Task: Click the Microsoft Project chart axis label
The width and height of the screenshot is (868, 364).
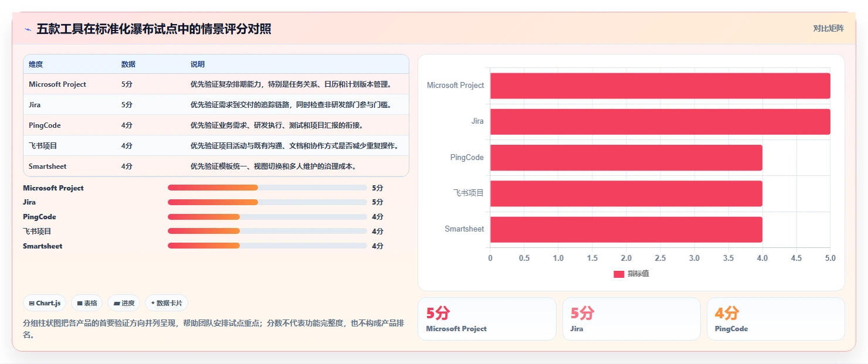Action: tap(456, 86)
